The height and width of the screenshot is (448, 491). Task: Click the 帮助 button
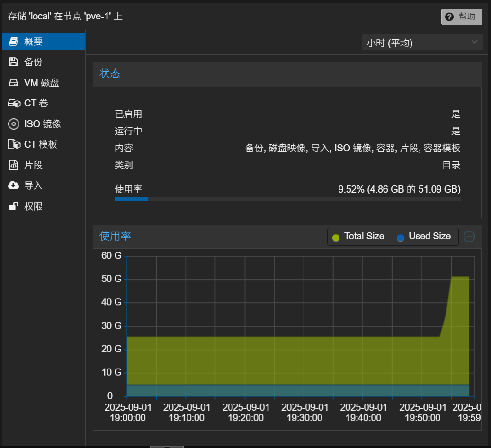pos(461,17)
